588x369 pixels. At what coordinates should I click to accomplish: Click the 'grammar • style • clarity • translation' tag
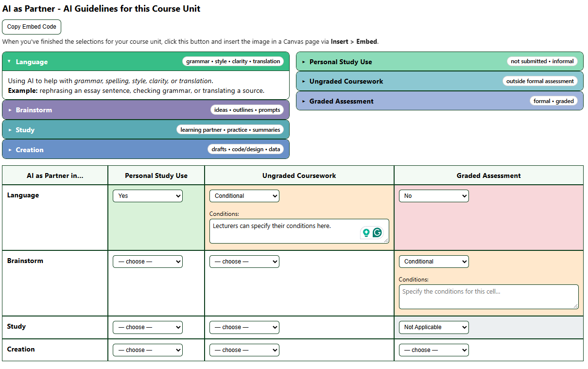(233, 61)
